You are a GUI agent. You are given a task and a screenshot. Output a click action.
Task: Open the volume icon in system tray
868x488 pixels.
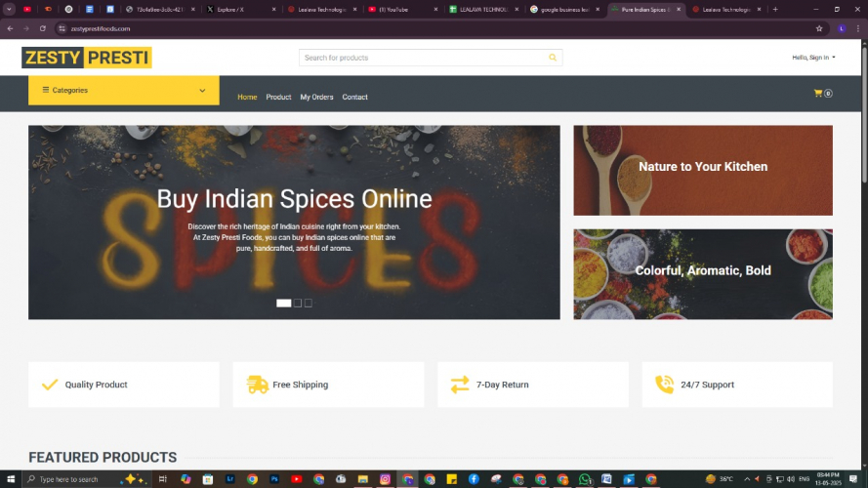tap(791, 479)
